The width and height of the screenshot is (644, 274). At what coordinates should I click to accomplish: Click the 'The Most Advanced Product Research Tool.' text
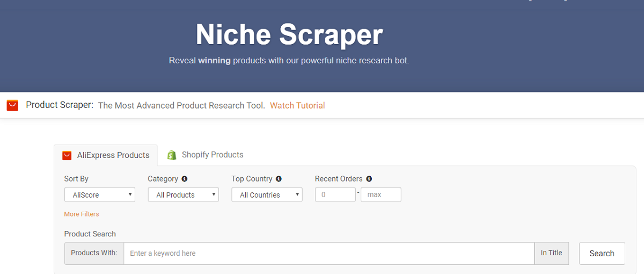(181, 105)
